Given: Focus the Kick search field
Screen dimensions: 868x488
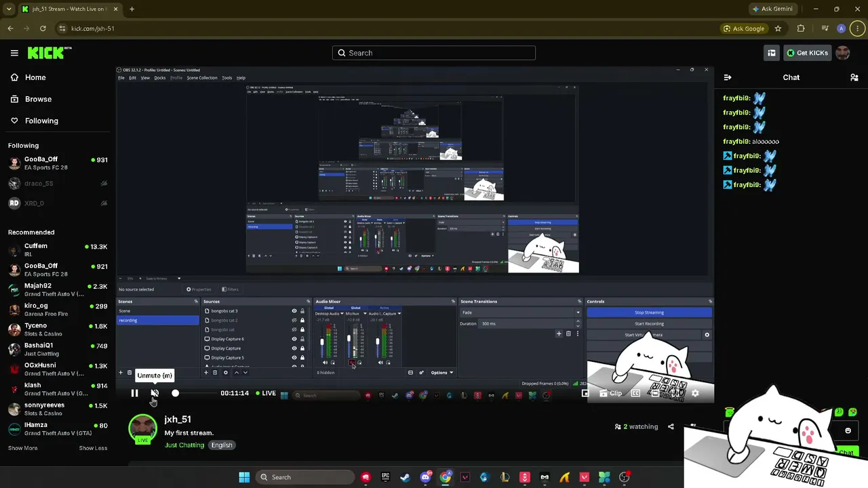Looking at the screenshot, I should [434, 53].
